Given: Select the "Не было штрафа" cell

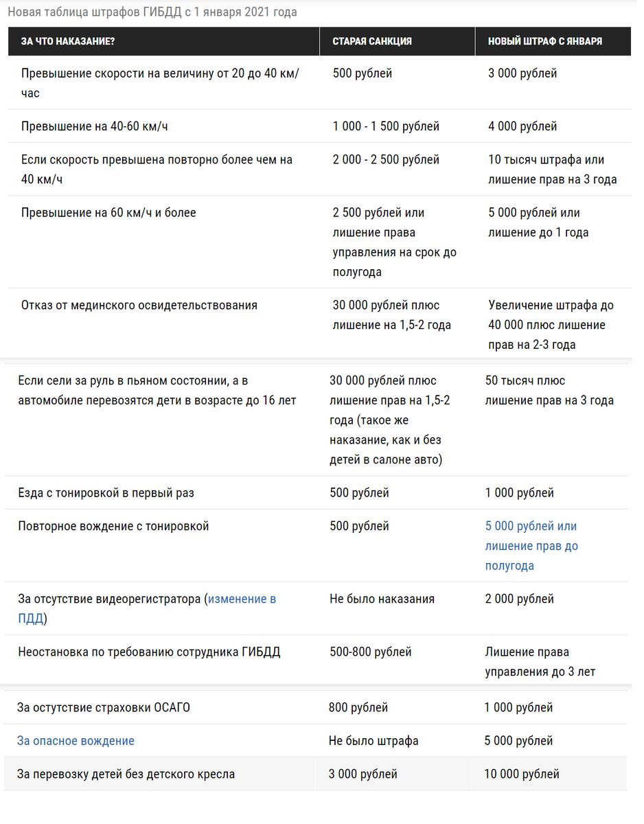Looking at the screenshot, I should point(373,741).
